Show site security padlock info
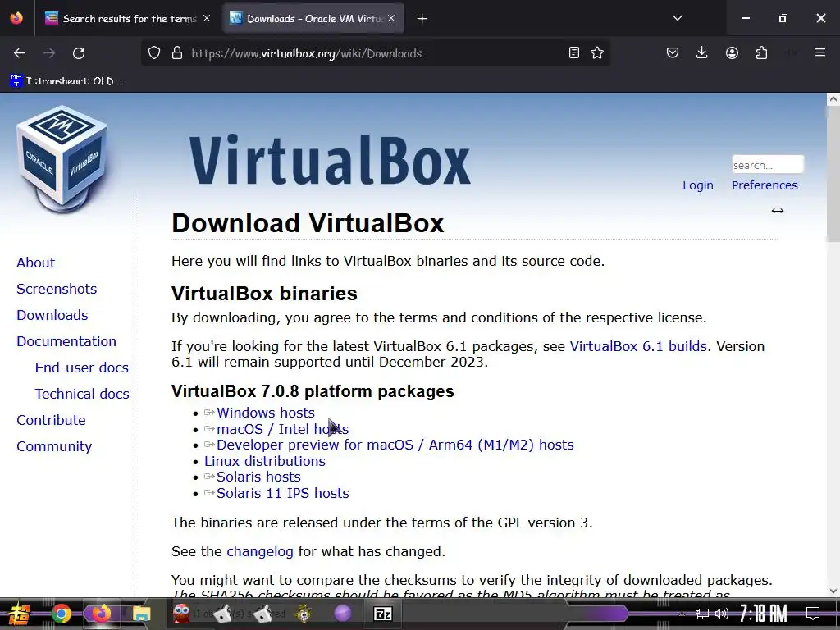 [177, 53]
